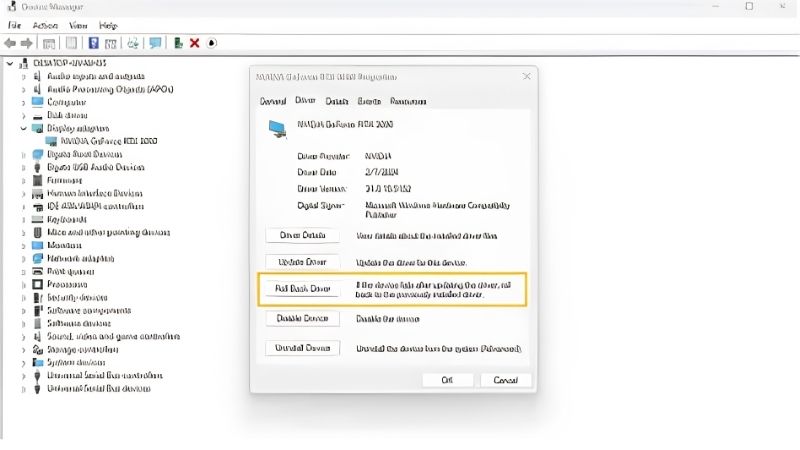Viewport: 800px width, 450px height.
Task: Click the Driver Version value
Action: pyautogui.click(x=388, y=189)
